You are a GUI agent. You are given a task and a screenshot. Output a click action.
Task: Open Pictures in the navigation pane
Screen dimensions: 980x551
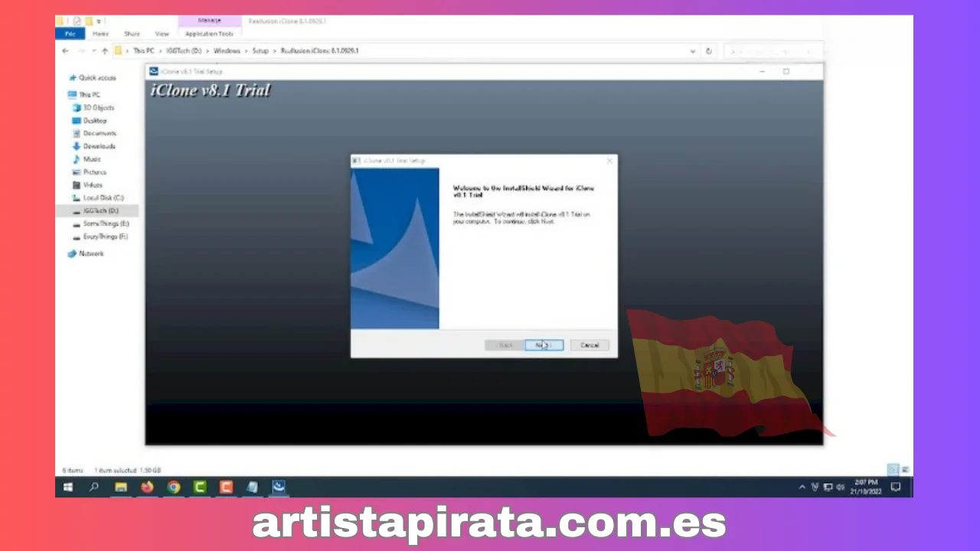[x=95, y=172]
